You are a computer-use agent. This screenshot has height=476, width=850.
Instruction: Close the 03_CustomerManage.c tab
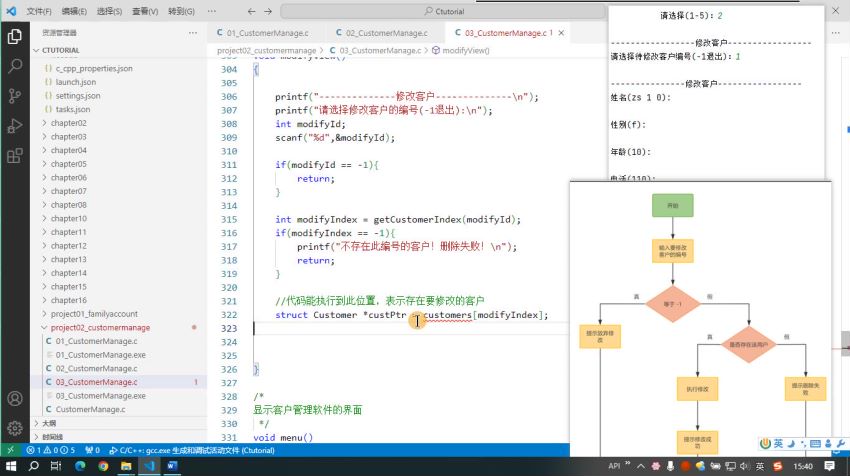point(561,33)
